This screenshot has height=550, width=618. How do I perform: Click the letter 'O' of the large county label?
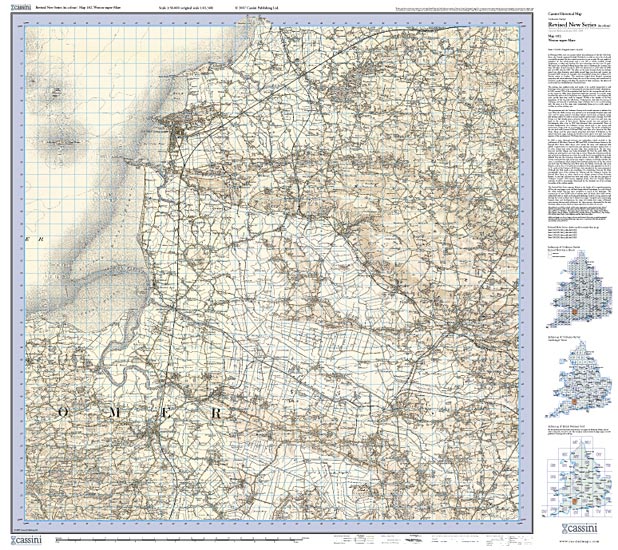click(65, 412)
